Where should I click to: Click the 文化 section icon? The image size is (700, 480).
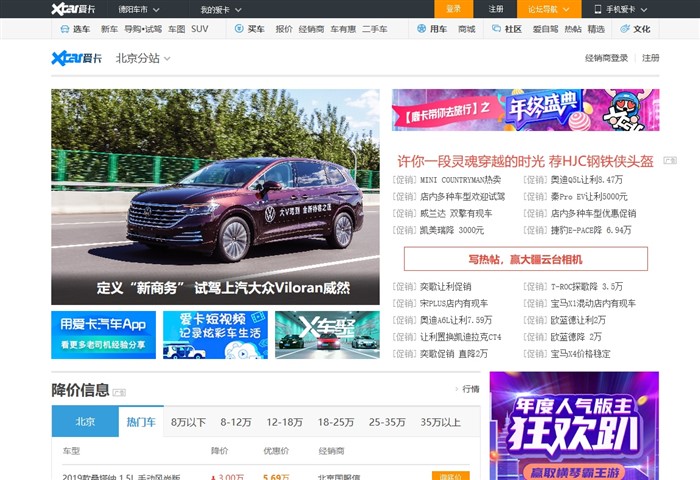pyautogui.click(x=625, y=29)
